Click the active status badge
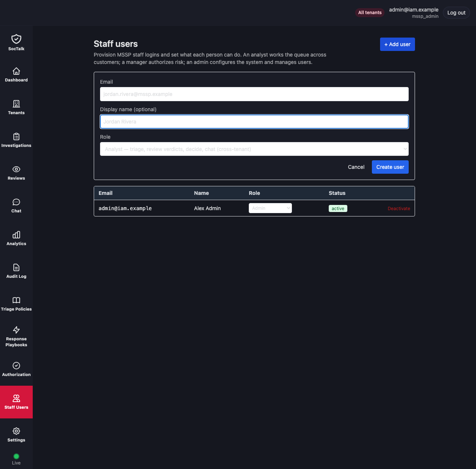Image resolution: width=476 pixels, height=469 pixels. coord(338,209)
